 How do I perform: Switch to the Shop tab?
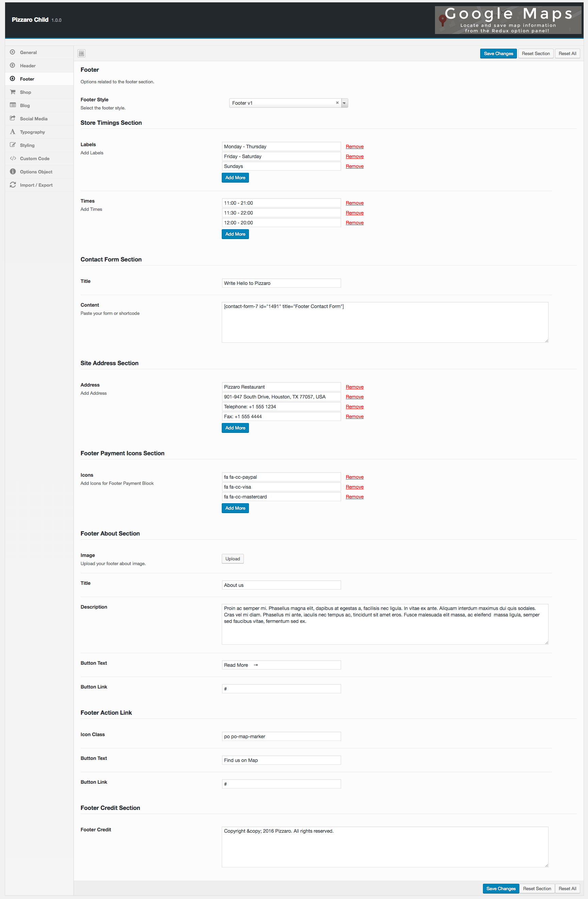(x=39, y=92)
